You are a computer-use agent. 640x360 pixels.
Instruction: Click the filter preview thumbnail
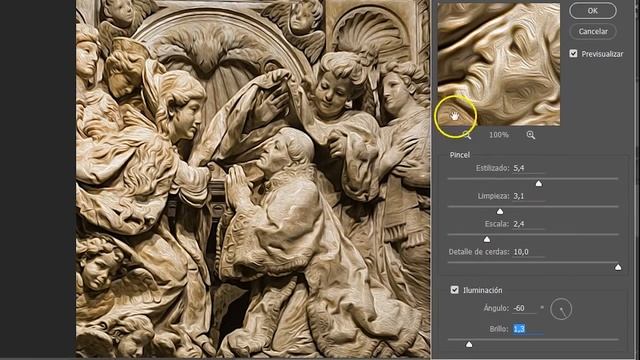tap(499, 64)
